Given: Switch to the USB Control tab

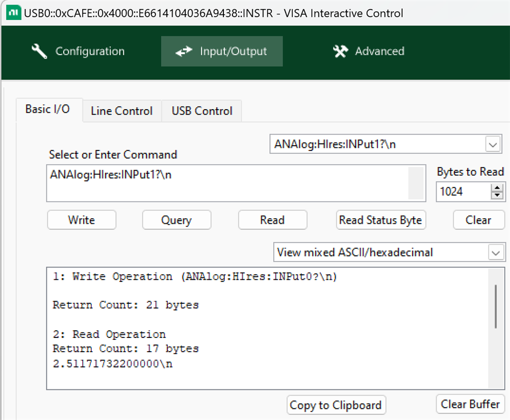Looking at the screenshot, I should click(x=202, y=111).
